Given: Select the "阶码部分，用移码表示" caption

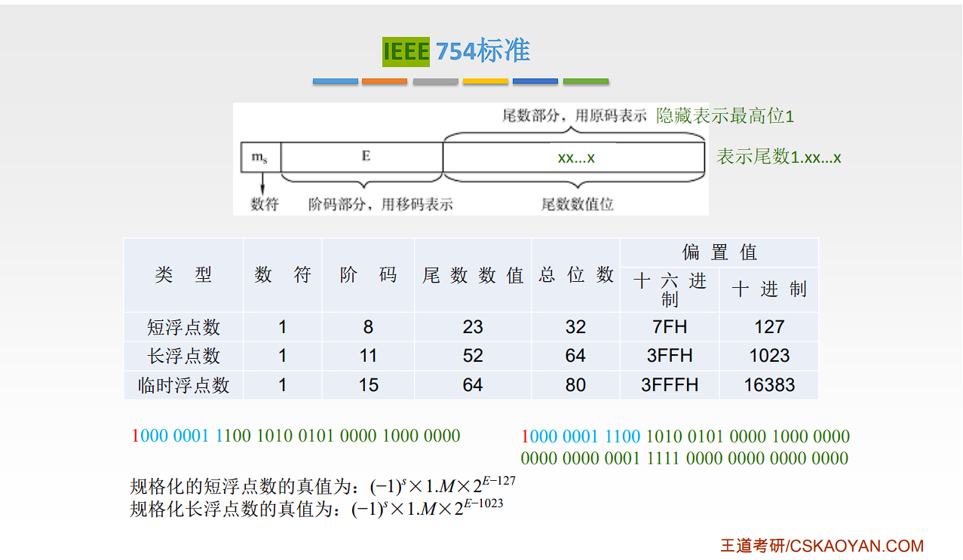Looking at the screenshot, I should coord(380,204).
